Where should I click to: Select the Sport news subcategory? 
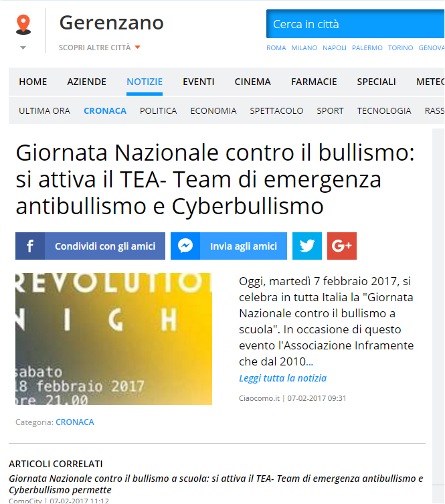coord(330,111)
